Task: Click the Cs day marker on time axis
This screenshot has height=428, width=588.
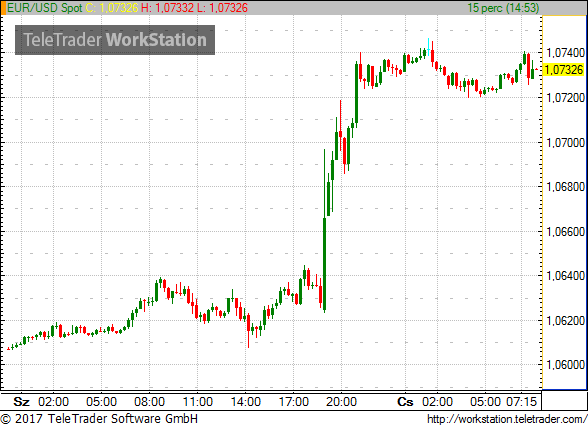Action: [x=405, y=402]
